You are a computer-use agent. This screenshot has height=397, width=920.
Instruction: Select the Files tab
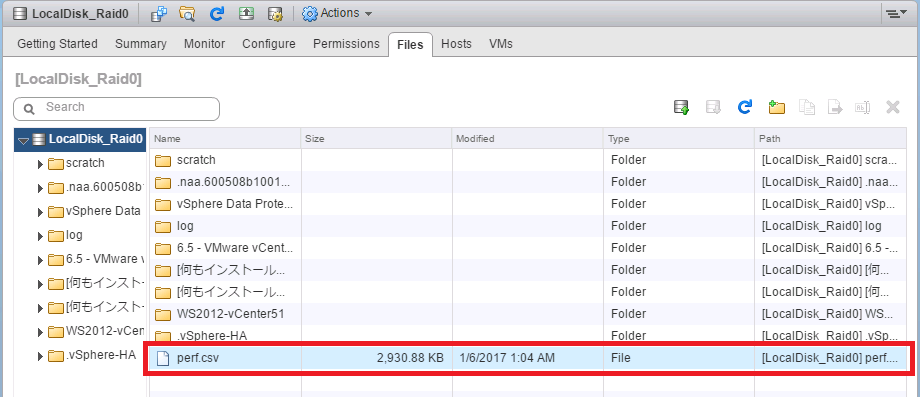410,45
